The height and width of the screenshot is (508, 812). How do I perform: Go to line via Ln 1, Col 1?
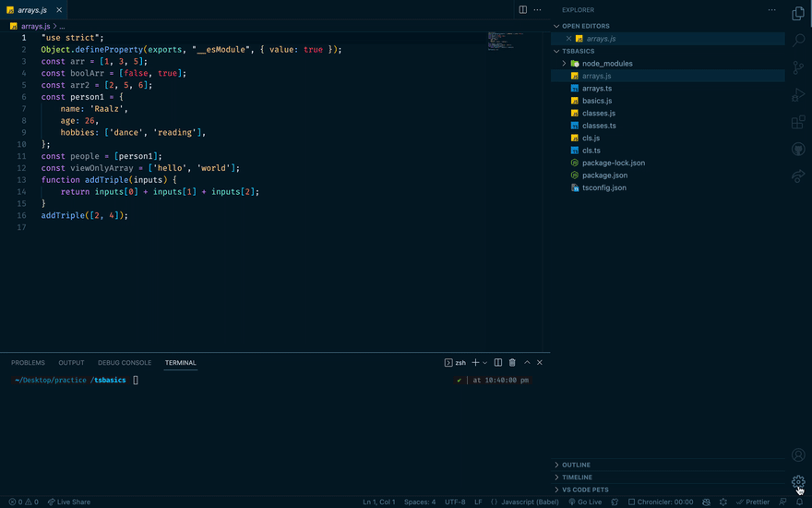click(378, 502)
